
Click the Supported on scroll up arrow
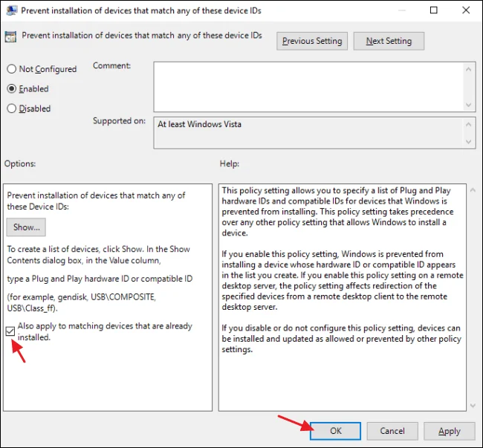click(x=469, y=124)
